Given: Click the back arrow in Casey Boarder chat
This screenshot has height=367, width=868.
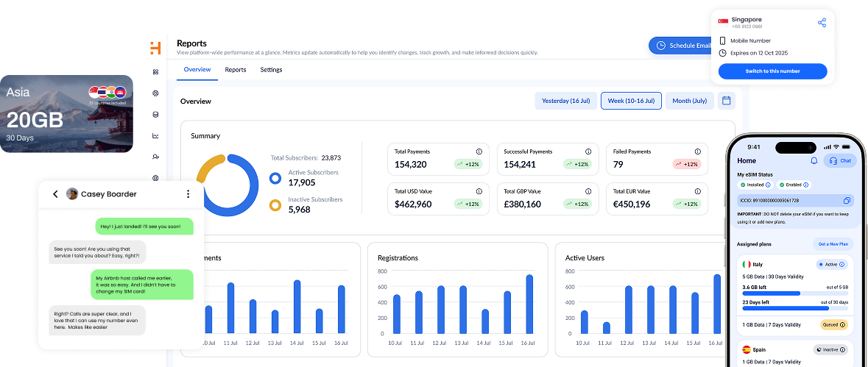Looking at the screenshot, I should point(55,194).
